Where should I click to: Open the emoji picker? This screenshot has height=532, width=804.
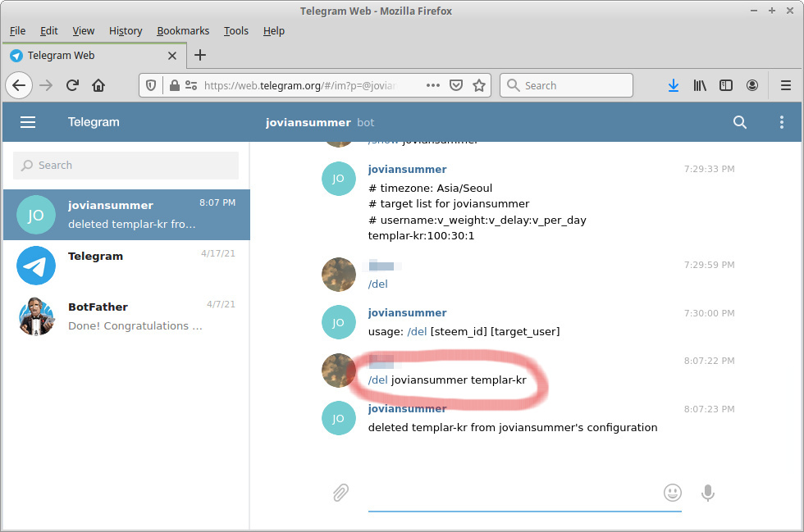pyautogui.click(x=672, y=493)
